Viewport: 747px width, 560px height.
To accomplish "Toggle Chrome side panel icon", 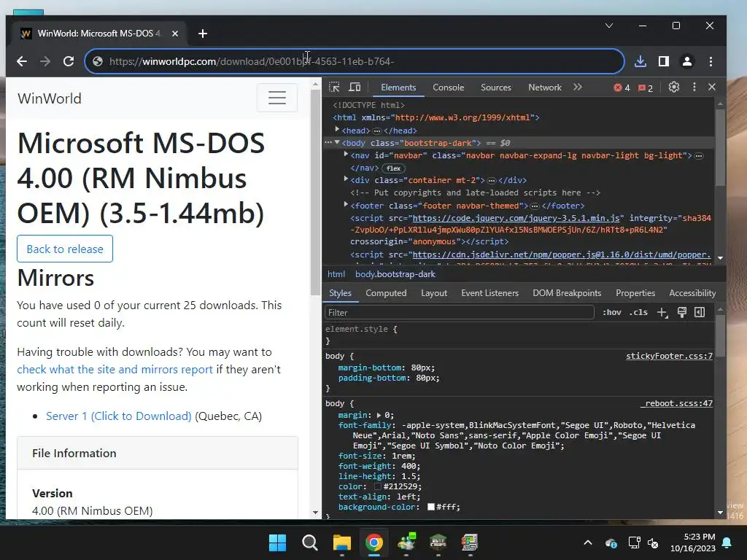I will (x=664, y=61).
